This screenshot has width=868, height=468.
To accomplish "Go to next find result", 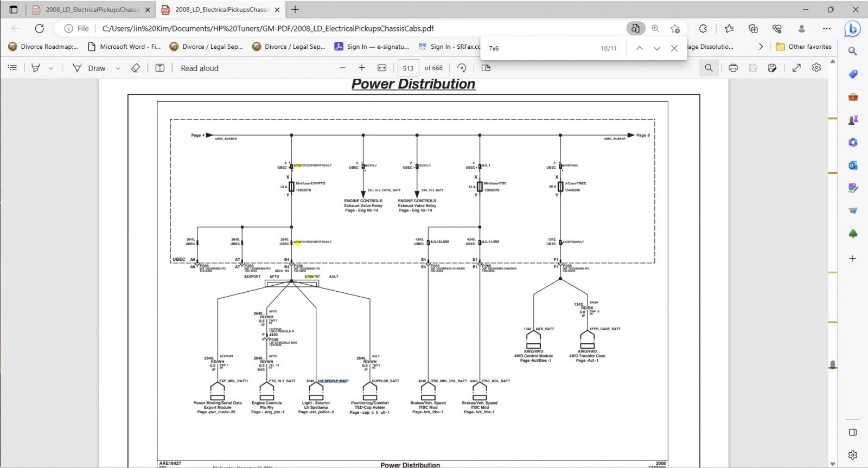I will pyautogui.click(x=657, y=48).
